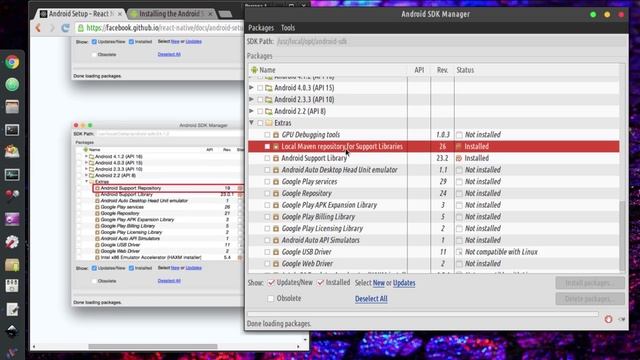
Task: Check the Android Support Library checkbox
Action: click(x=267, y=158)
